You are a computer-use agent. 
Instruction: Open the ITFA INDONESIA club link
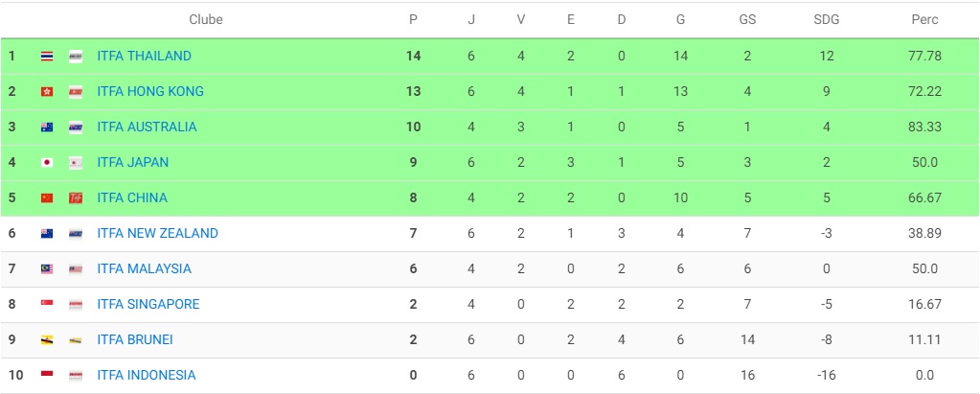[x=146, y=376]
